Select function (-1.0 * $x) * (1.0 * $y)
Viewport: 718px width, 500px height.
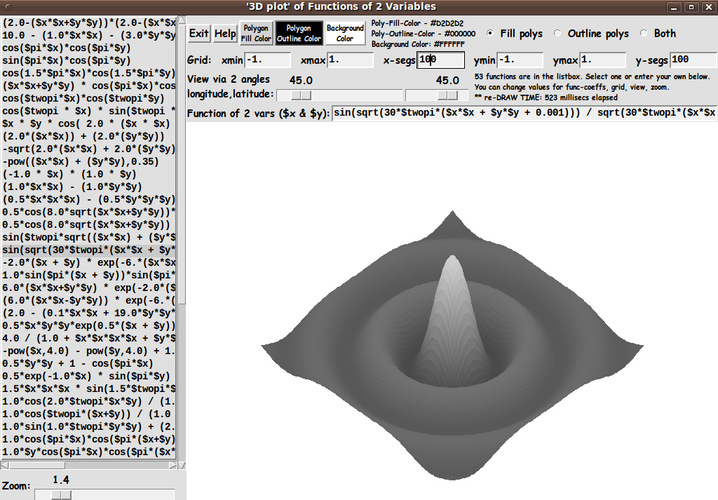coord(88,174)
